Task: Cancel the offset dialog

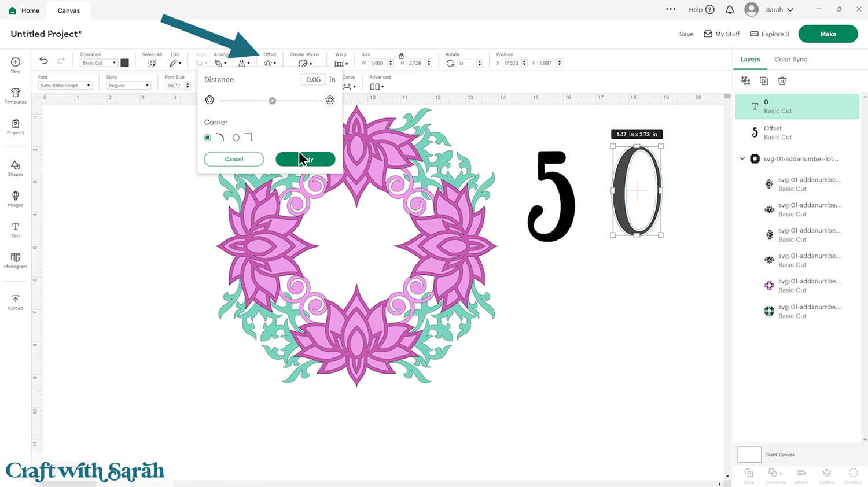Action: (234, 159)
